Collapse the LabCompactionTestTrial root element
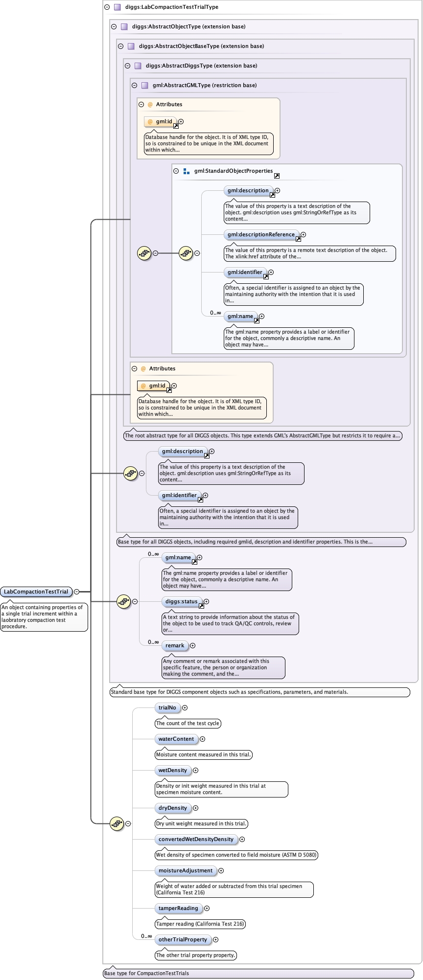 click(x=76, y=592)
